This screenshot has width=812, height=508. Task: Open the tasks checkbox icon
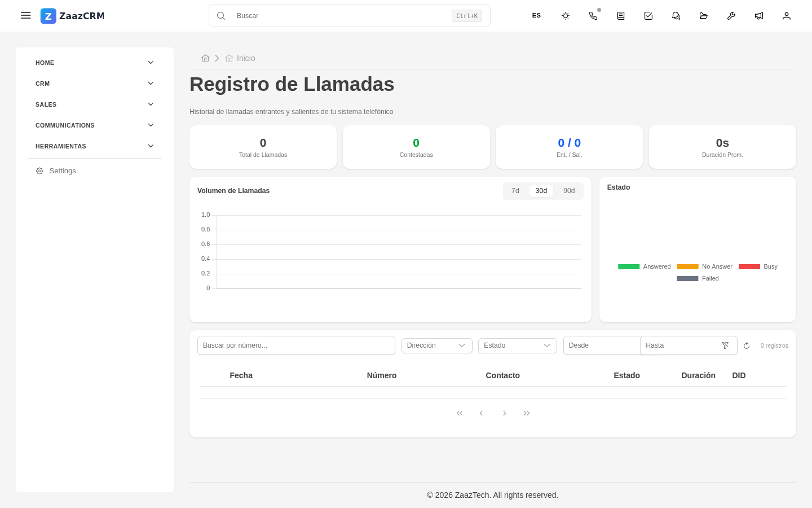point(648,16)
